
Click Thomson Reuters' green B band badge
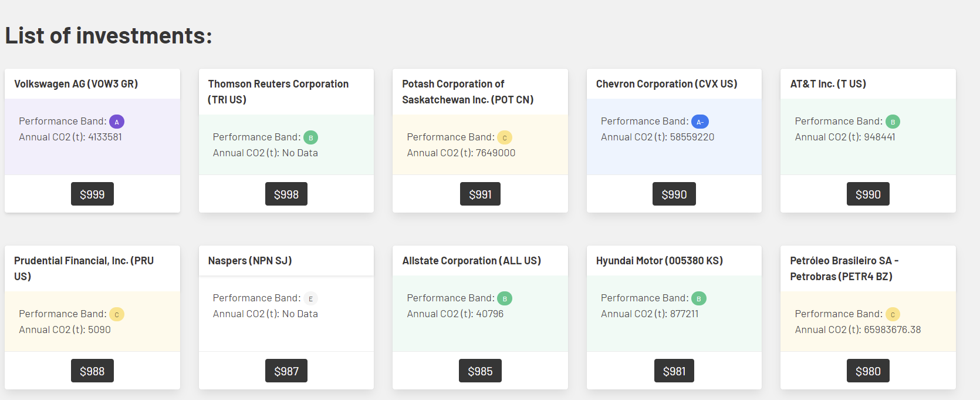310,137
